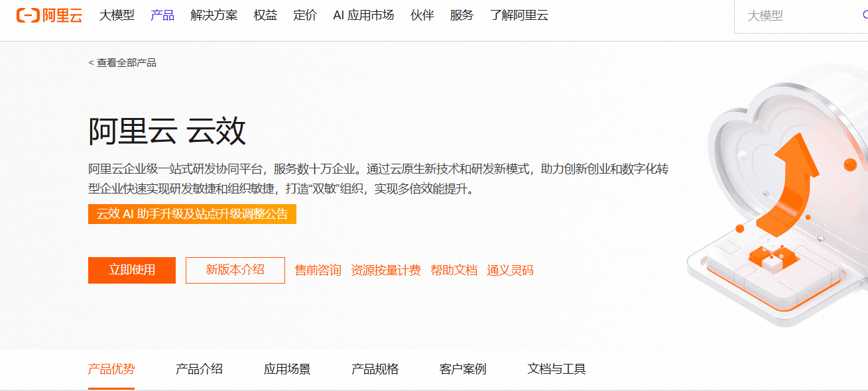Focus the 大模型 search box
The image size is (868, 391).
(801, 16)
